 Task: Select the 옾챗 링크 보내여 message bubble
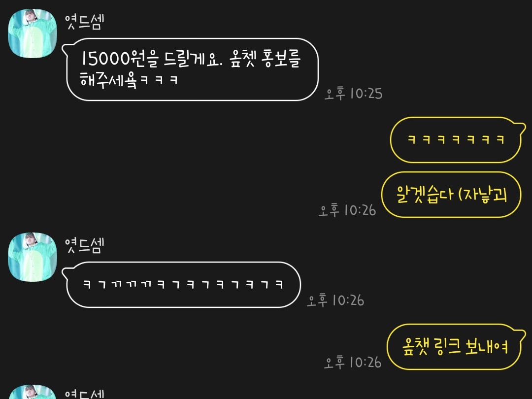point(456,347)
